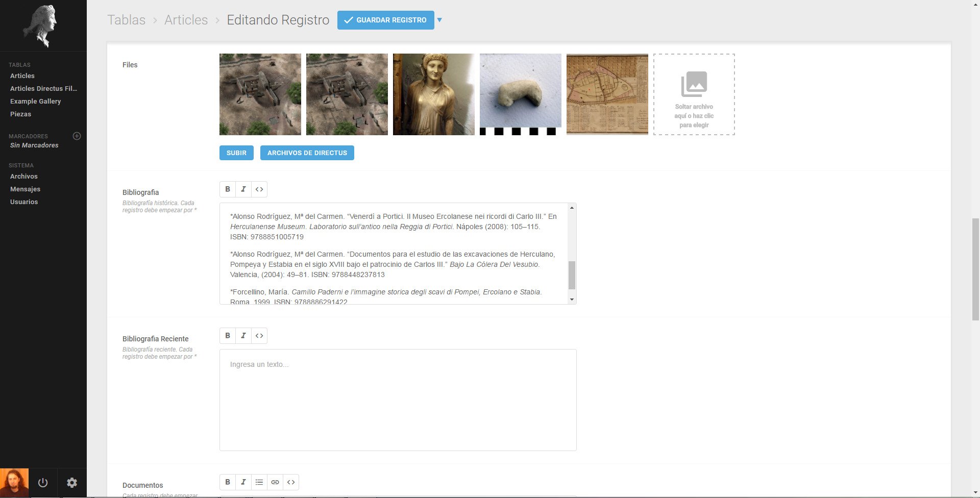Open Piezas table in sidebar
This screenshot has height=498, width=980.
[x=21, y=114]
